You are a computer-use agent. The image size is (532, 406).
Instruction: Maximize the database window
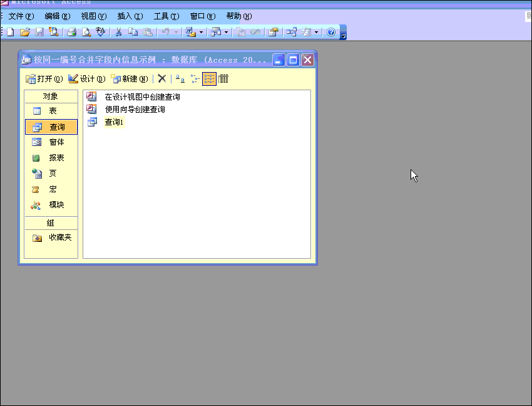[293, 60]
